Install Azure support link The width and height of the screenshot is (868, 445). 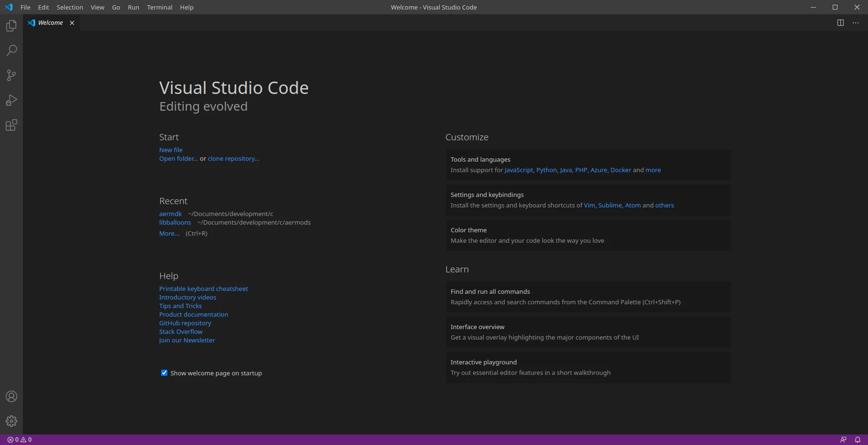(599, 170)
